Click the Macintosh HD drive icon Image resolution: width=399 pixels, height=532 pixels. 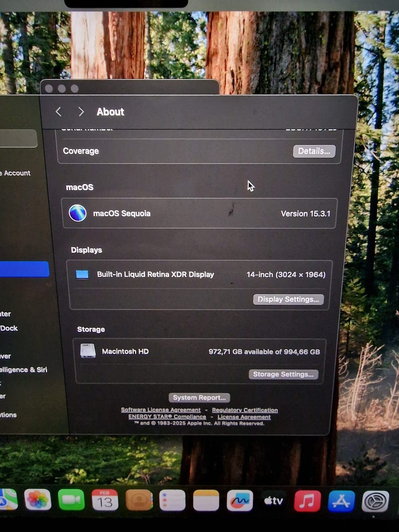88,351
